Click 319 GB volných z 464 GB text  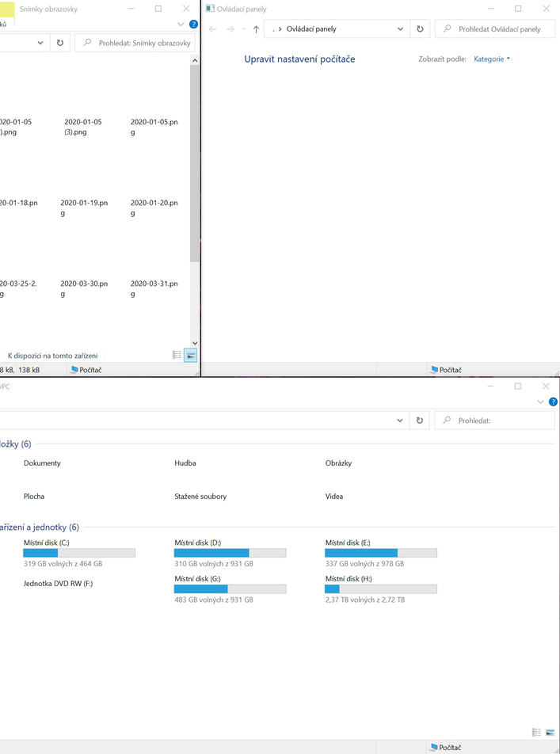(63, 564)
